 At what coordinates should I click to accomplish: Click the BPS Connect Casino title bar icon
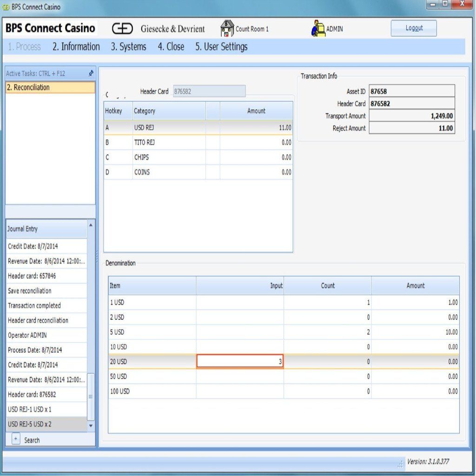[6, 7]
